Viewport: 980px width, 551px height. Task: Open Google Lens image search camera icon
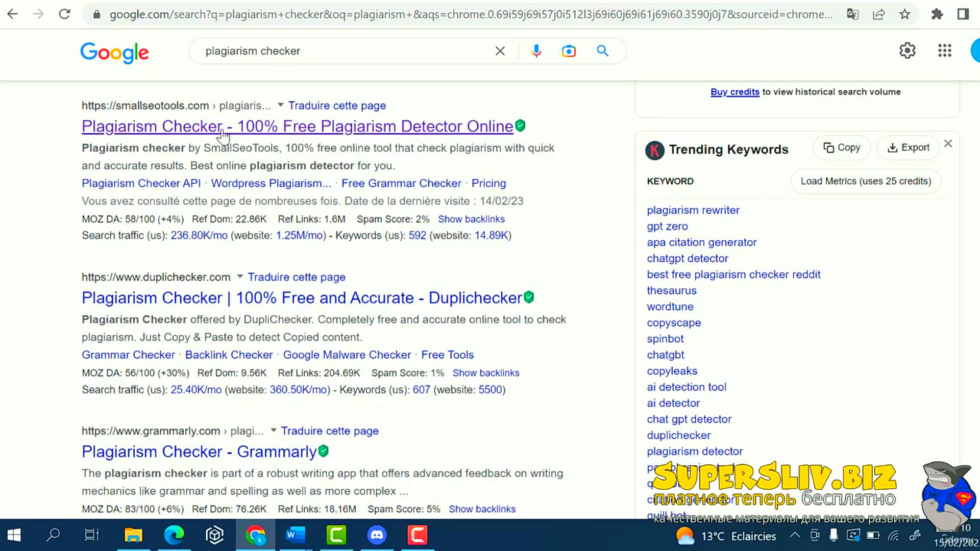[569, 51]
